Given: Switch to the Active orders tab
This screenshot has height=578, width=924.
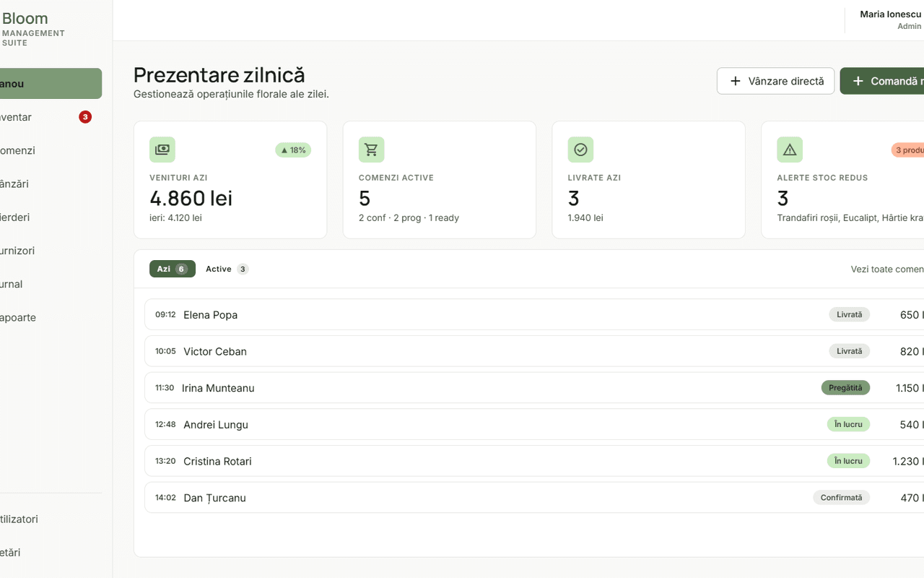Looking at the screenshot, I should pos(227,269).
